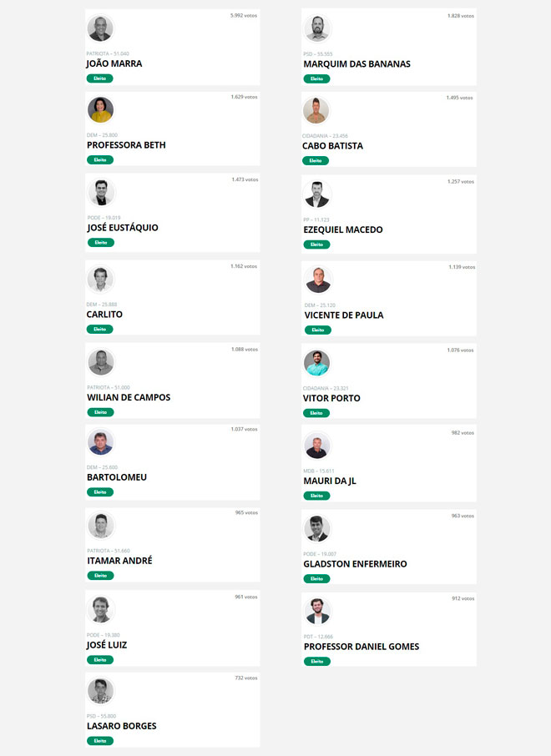Select the Eleito tag for Carlito
This screenshot has width=551, height=756.
[100, 330]
